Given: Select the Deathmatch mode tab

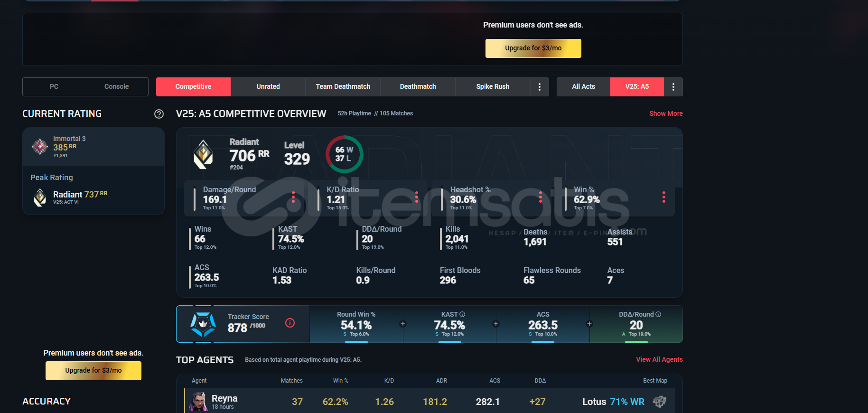Looking at the screenshot, I should (418, 87).
